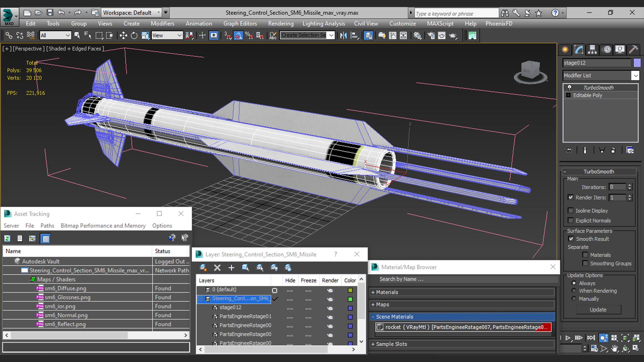Viewport: 644px width, 362px height.
Task: Select Always radio button in Update Options
Action: [x=574, y=283]
